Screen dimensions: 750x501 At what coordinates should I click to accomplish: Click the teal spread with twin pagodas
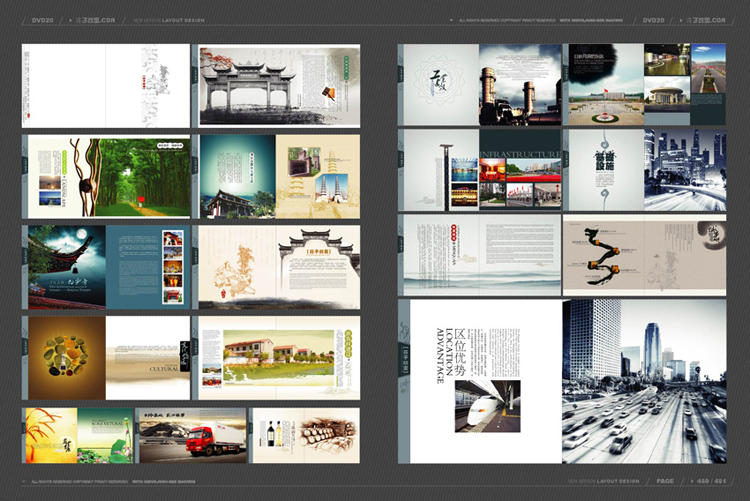(275, 177)
